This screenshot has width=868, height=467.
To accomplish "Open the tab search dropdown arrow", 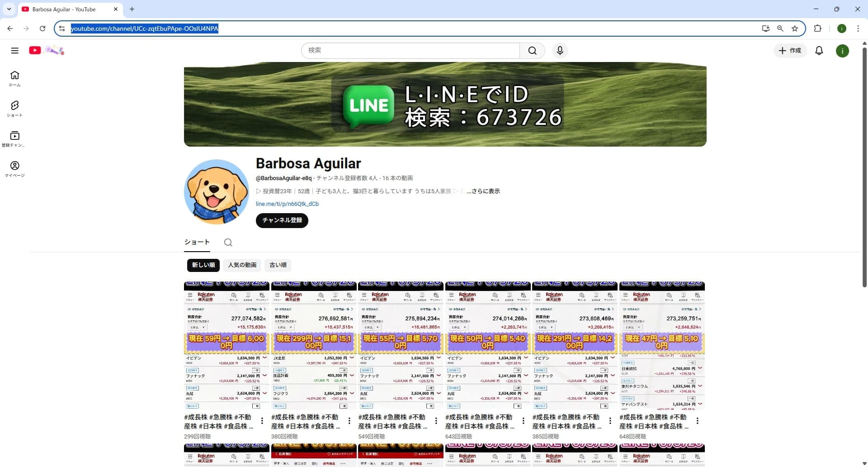I will (9, 9).
